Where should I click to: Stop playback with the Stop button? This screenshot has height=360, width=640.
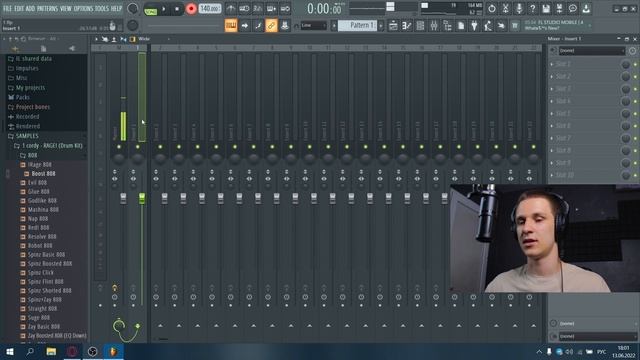point(177,9)
